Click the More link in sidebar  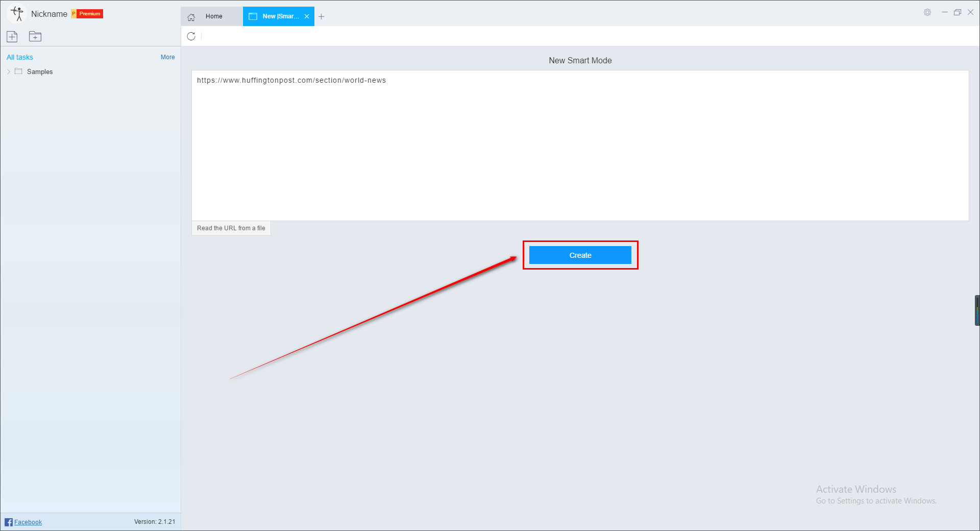167,57
